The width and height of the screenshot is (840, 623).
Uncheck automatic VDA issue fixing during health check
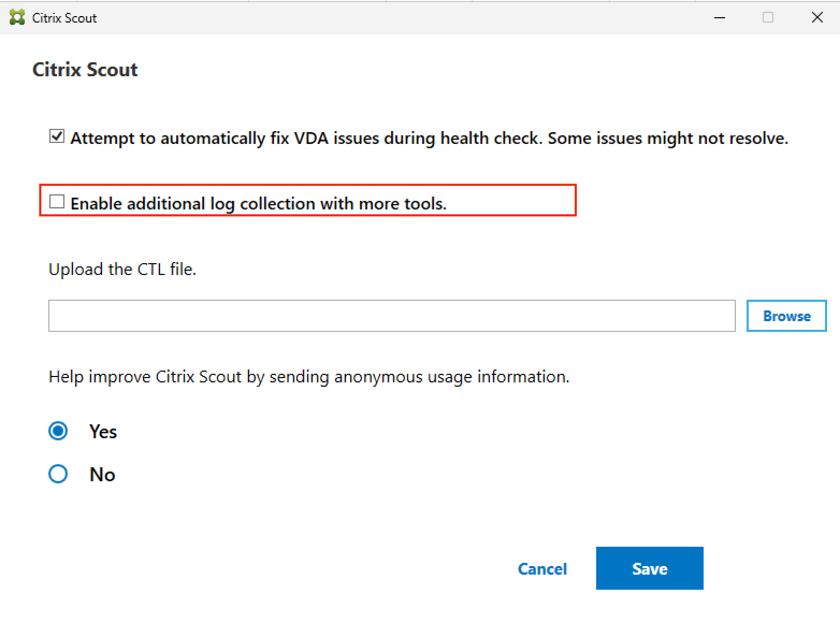(56, 136)
